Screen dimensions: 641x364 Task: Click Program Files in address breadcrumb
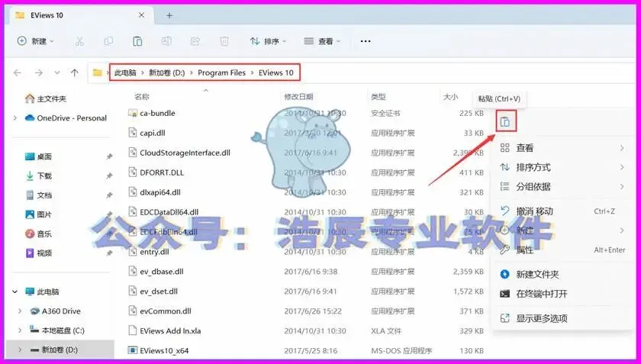(221, 72)
